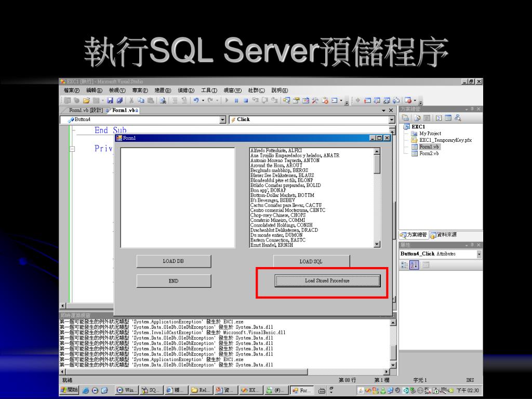Click View Designer icon in Solution Explorer toolbar
The image size is (532, 399).
coord(448,118)
